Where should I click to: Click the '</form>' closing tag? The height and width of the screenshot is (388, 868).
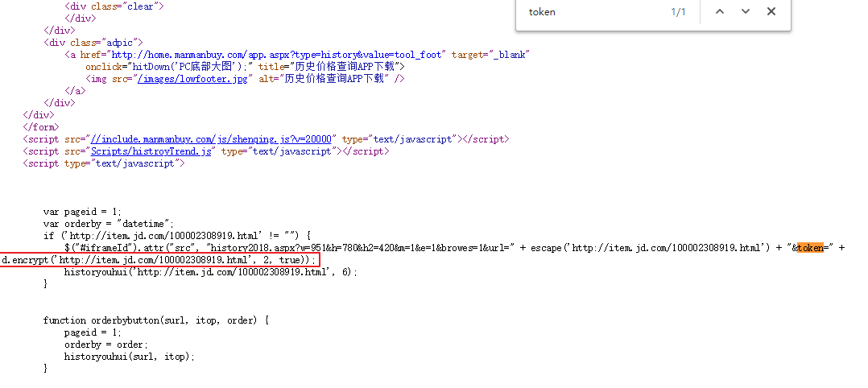[40, 127]
